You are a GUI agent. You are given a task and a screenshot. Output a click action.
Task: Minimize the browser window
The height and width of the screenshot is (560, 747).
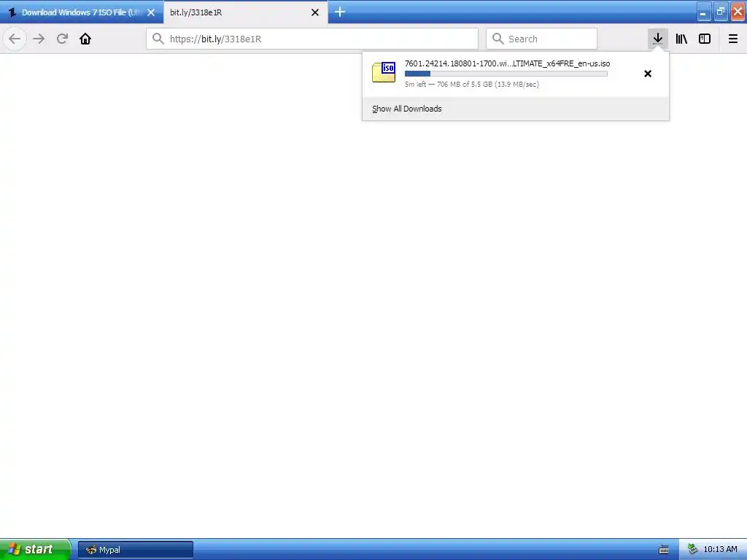click(704, 12)
